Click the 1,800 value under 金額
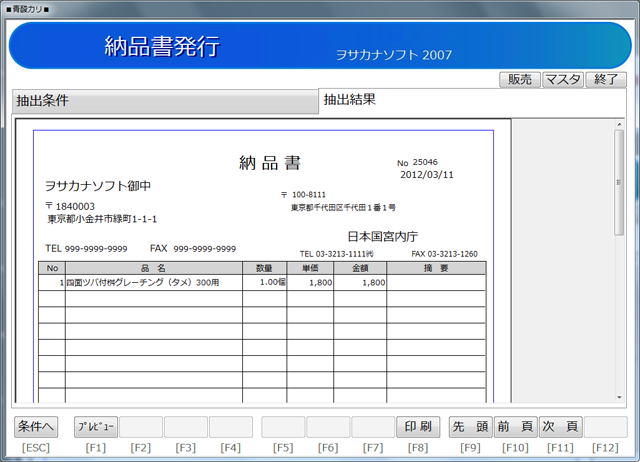 (373, 282)
